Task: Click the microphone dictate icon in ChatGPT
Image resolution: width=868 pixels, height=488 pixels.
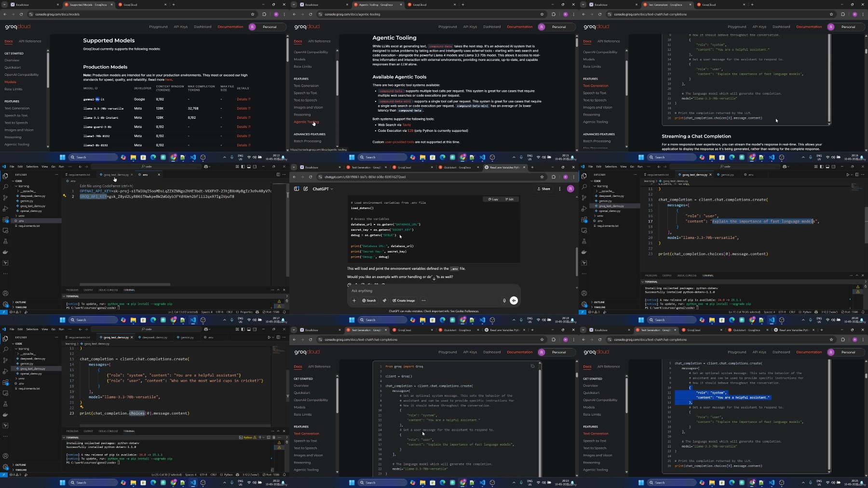Action: click(x=504, y=300)
